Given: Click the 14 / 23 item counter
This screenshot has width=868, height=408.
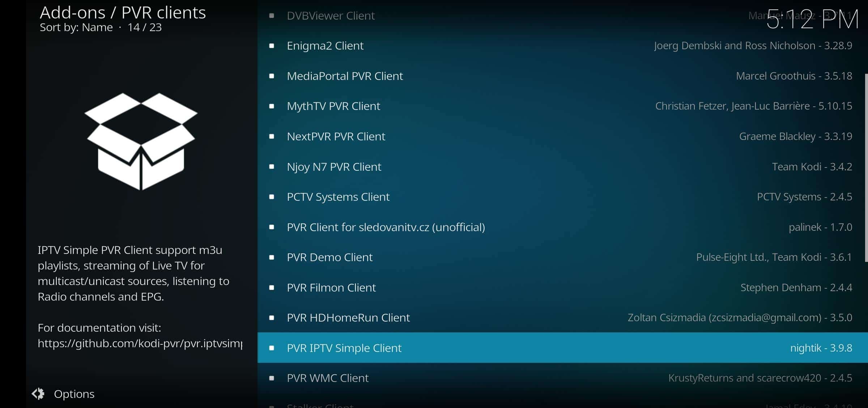Looking at the screenshot, I should [x=145, y=27].
